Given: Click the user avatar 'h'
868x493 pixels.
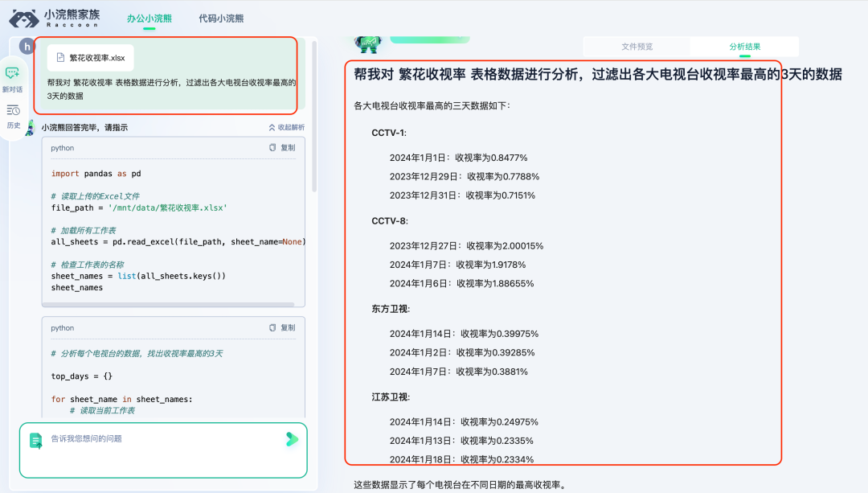Looking at the screenshot, I should (27, 47).
